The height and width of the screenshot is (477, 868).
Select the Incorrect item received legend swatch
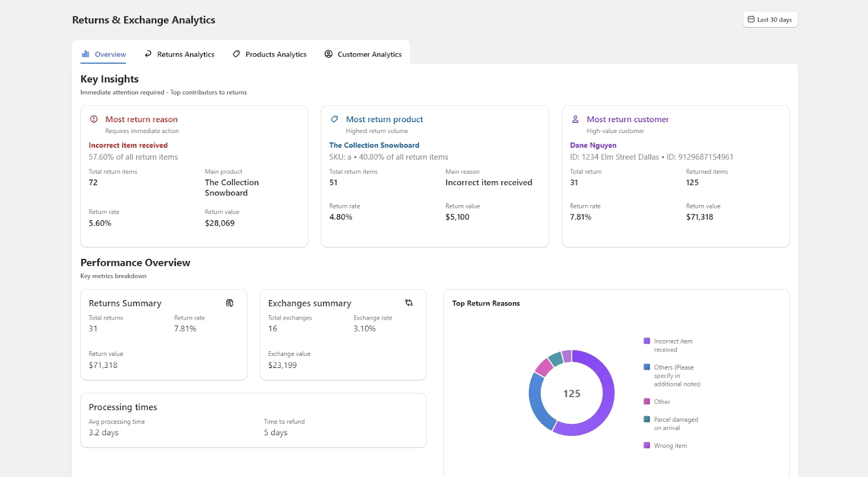click(647, 341)
